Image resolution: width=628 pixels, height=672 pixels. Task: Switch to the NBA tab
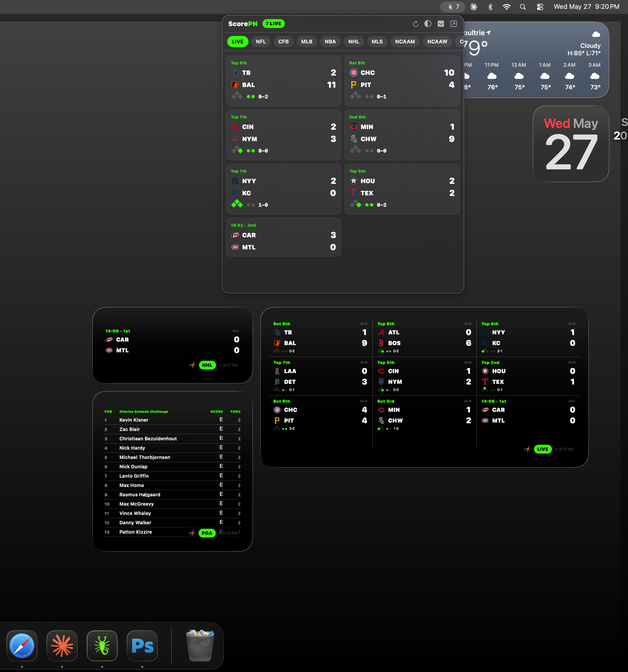click(x=330, y=42)
